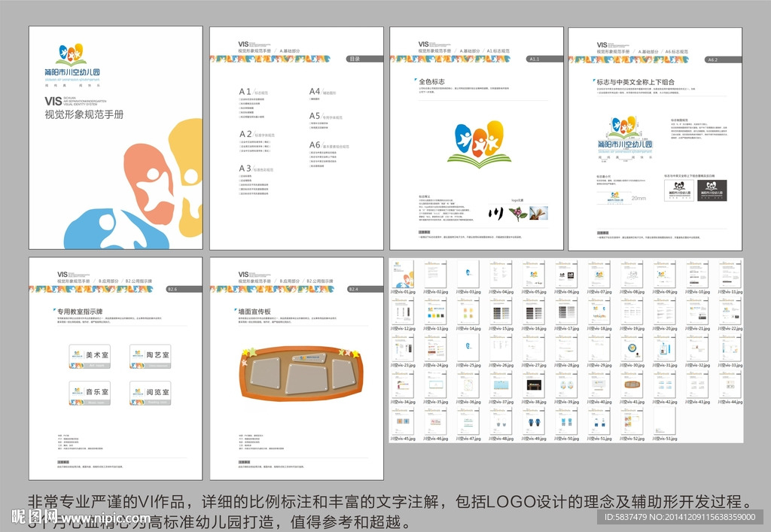Image resolution: width=771 pixels, height=532 pixels.
Task: Click the black reversed logo box on page A6.2
Action: pyautogui.click(x=712, y=190)
